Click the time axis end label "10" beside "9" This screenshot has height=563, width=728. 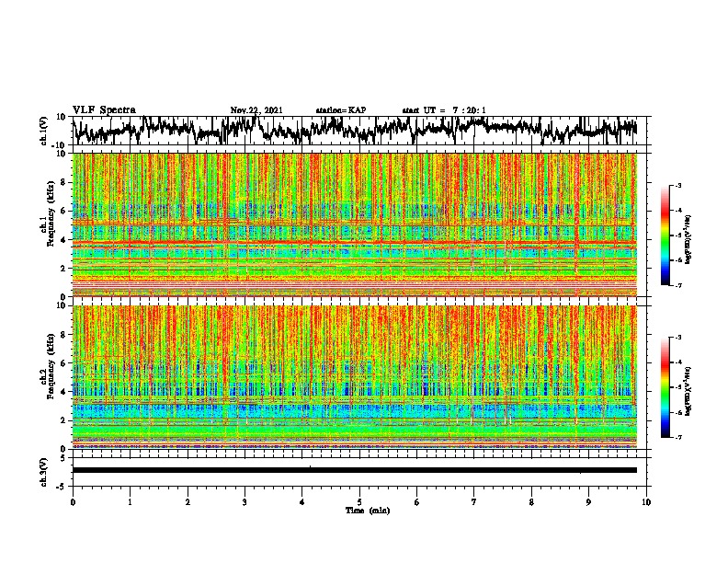pyautogui.click(x=646, y=502)
